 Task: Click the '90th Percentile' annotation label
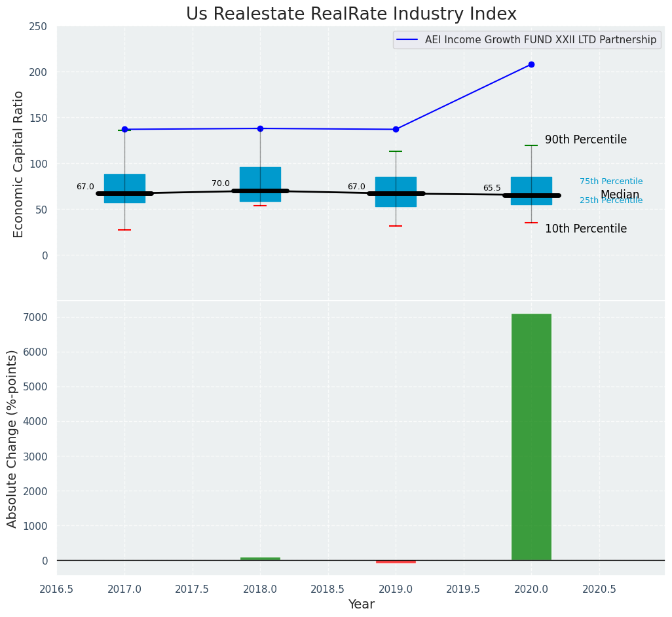pyautogui.click(x=586, y=140)
